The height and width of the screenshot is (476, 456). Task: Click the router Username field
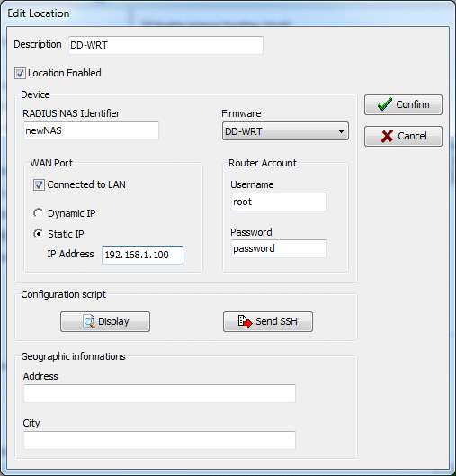279,202
